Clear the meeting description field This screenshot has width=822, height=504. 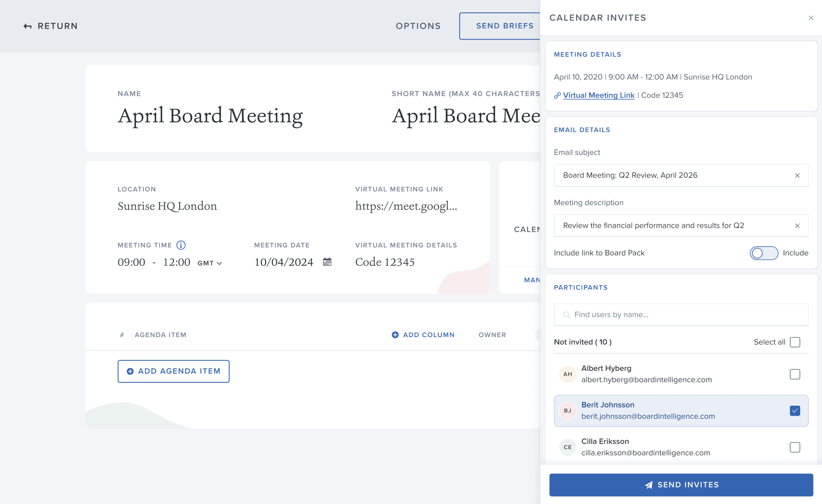pyautogui.click(x=797, y=226)
